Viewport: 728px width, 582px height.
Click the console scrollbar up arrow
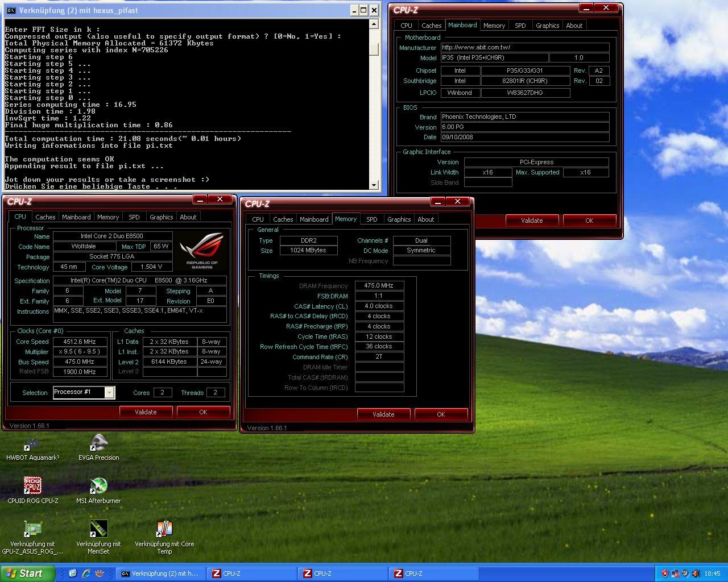click(374, 24)
